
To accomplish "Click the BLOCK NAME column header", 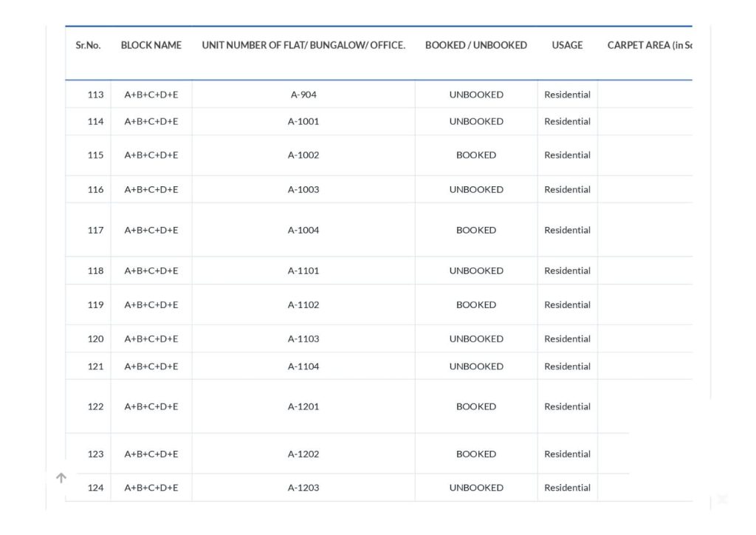I will click(x=151, y=45).
